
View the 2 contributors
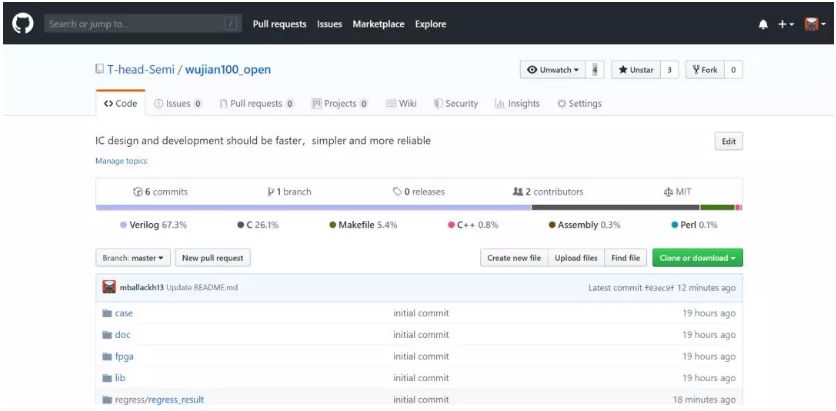coord(548,192)
